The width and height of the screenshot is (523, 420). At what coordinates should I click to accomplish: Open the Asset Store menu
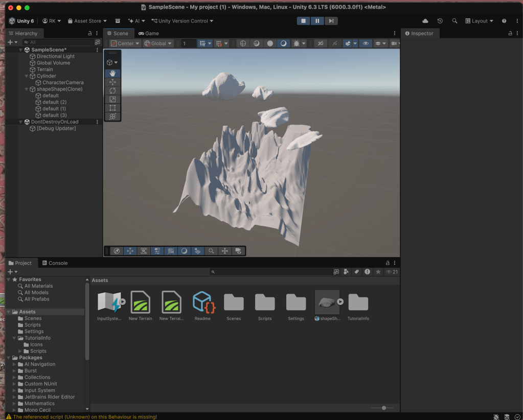point(87,21)
